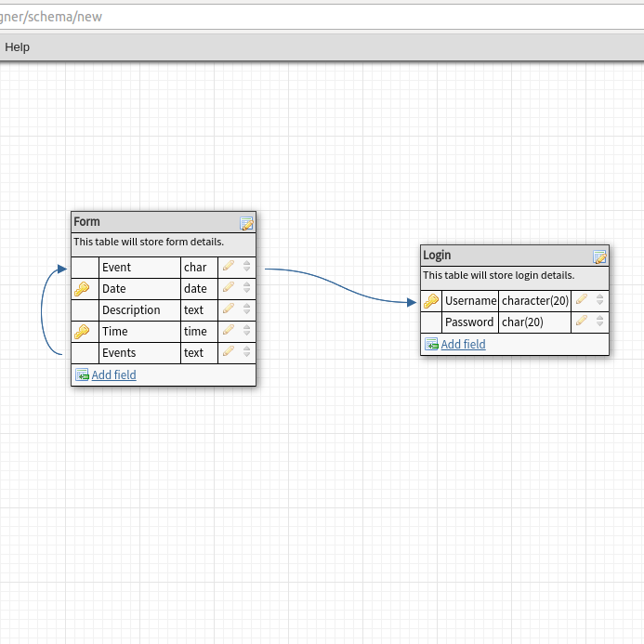The height and width of the screenshot is (644, 644).
Task: Click 'This table will store login details.' text
Action: coord(499,276)
